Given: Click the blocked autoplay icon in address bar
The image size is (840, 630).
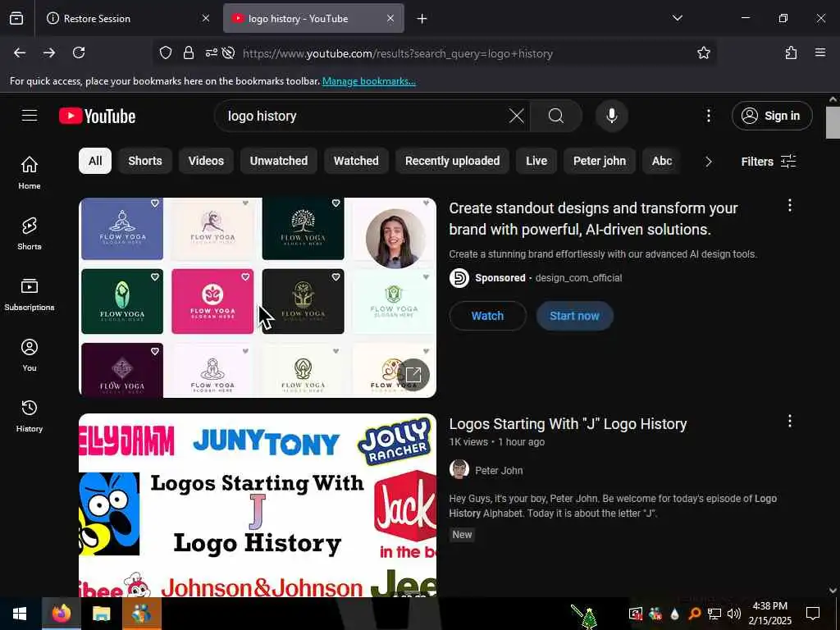Looking at the screenshot, I should (228, 52).
